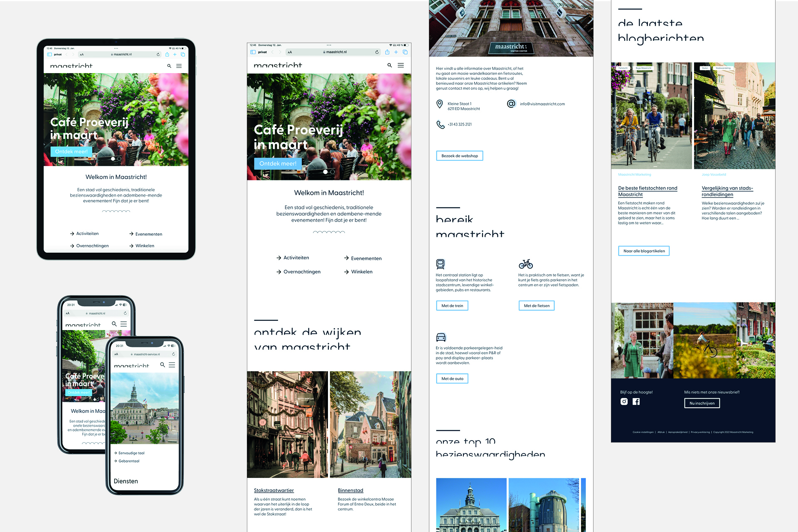
Task: Open the hamburger menu on the large tablet page
Action: [x=401, y=65]
